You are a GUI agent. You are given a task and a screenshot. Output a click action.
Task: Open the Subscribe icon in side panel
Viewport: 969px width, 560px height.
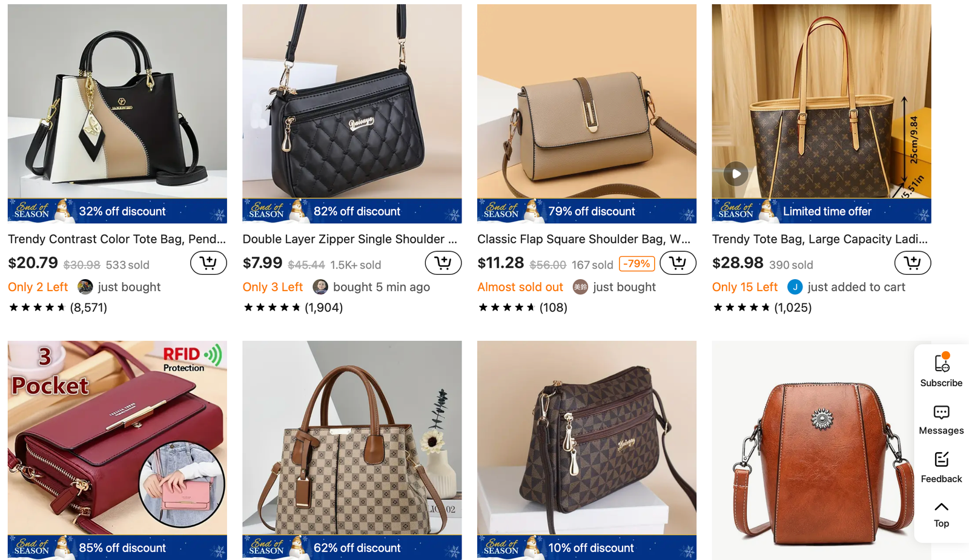941,371
